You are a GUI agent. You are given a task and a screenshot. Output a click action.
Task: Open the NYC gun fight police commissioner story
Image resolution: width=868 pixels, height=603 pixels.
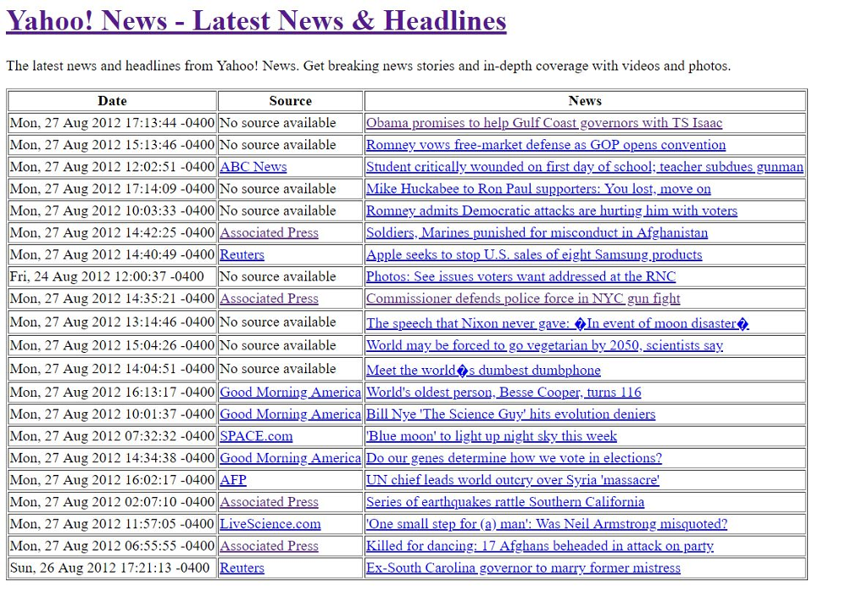click(526, 299)
